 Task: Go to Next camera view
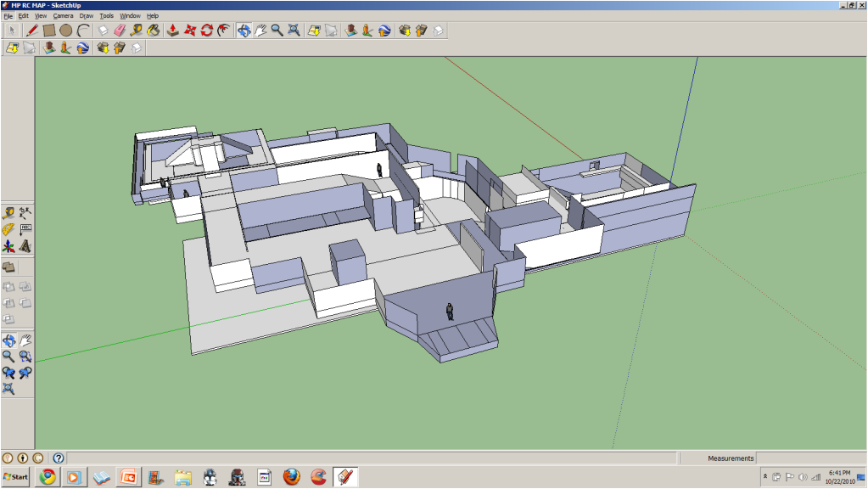point(25,373)
